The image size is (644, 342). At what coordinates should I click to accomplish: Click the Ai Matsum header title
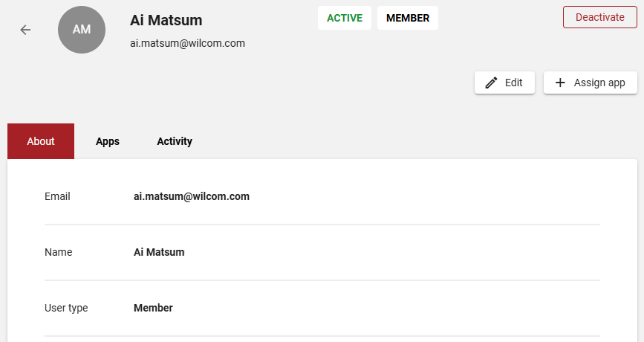[166, 20]
